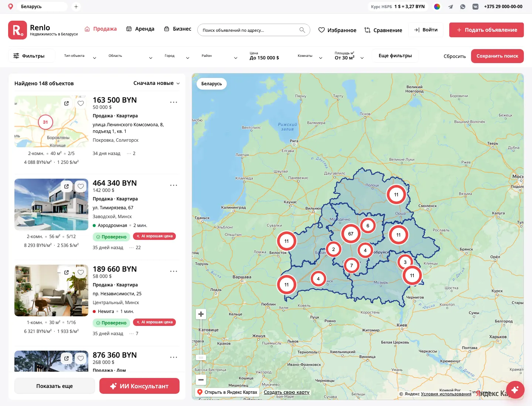Open the Площадь м² filter dropdown
Screen dimensions: 532x406
point(349,56)
